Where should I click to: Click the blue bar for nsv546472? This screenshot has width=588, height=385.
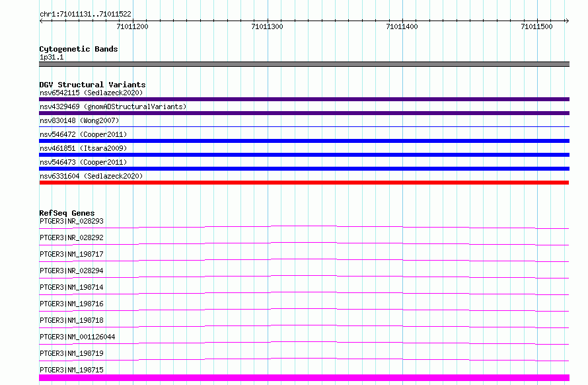(304, 141)
